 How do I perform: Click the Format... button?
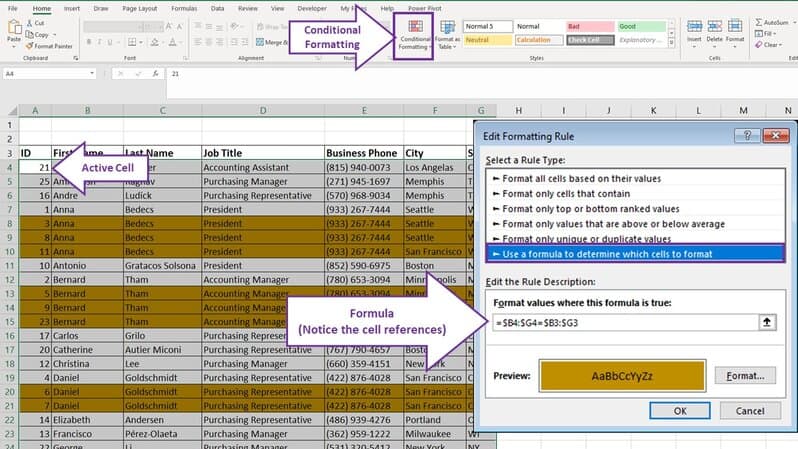pyautogui.click(x=745, y=376)
